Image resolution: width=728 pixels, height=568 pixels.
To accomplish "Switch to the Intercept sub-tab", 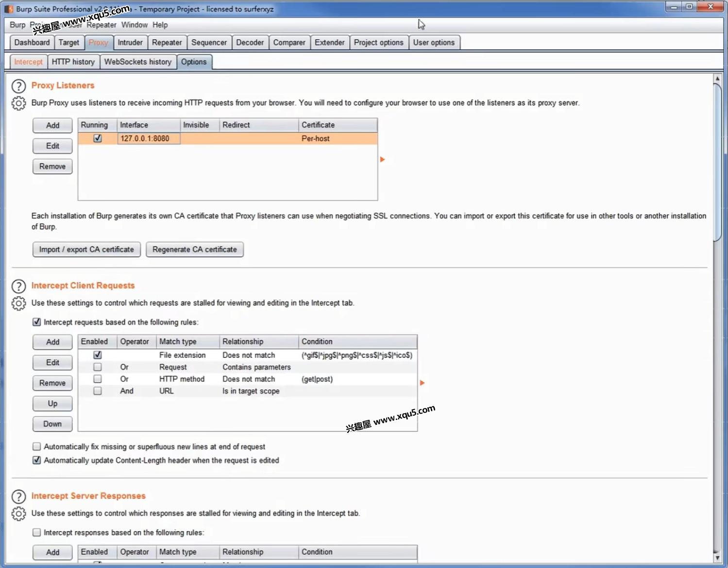I will coord(28,62).
